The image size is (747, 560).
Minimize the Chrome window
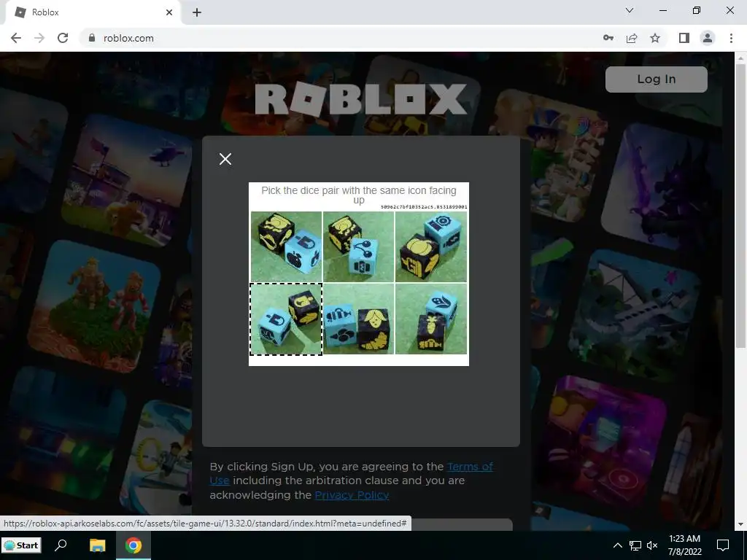coord(663,10)
